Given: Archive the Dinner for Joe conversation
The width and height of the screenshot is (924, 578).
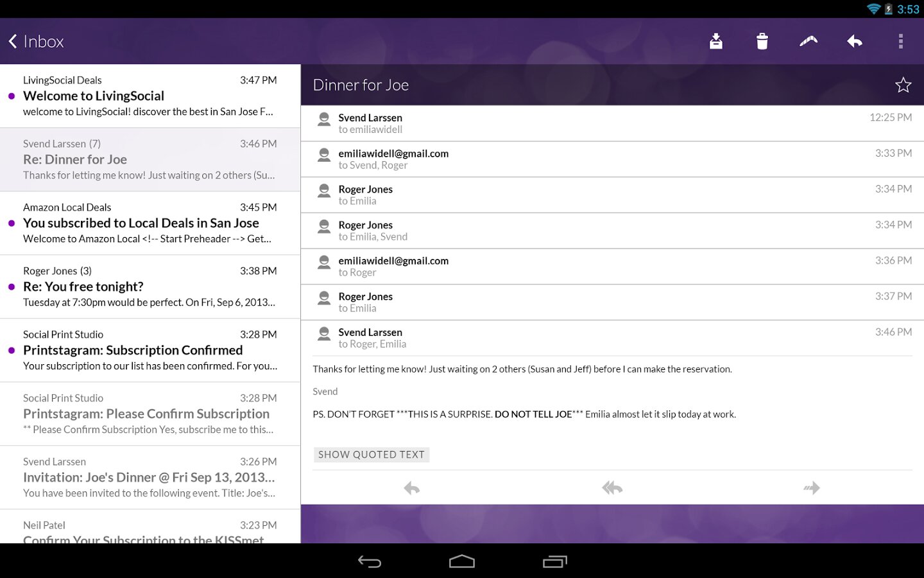Looking at the screenshot, I should (716, 42).
